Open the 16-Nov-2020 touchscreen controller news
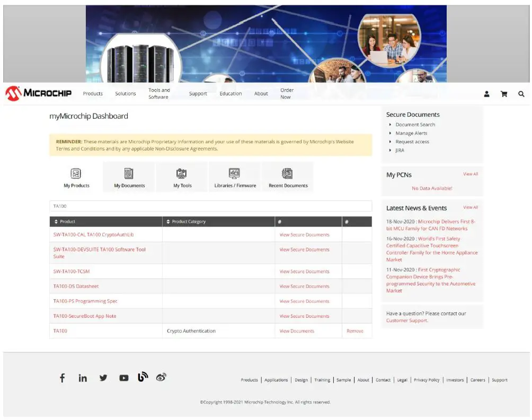This screenshot has height=420, width=532. (x=431, y=249)
